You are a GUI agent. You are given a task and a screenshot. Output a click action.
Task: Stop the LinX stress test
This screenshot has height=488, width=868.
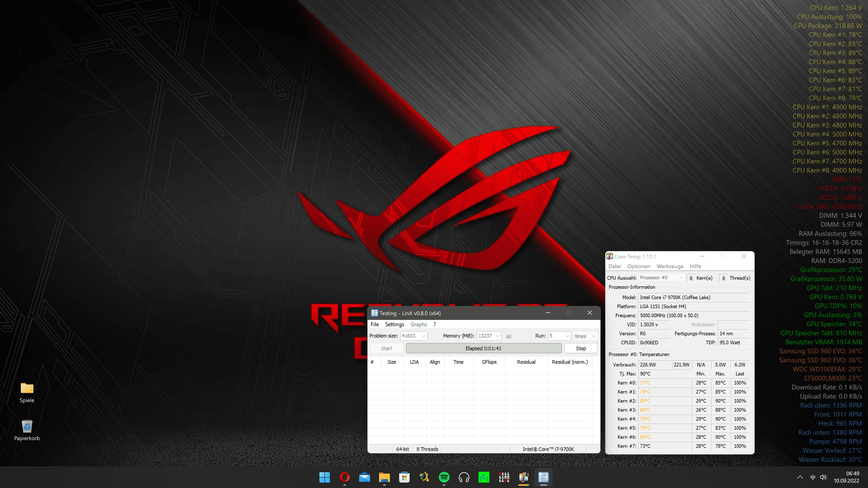point(581,348)
